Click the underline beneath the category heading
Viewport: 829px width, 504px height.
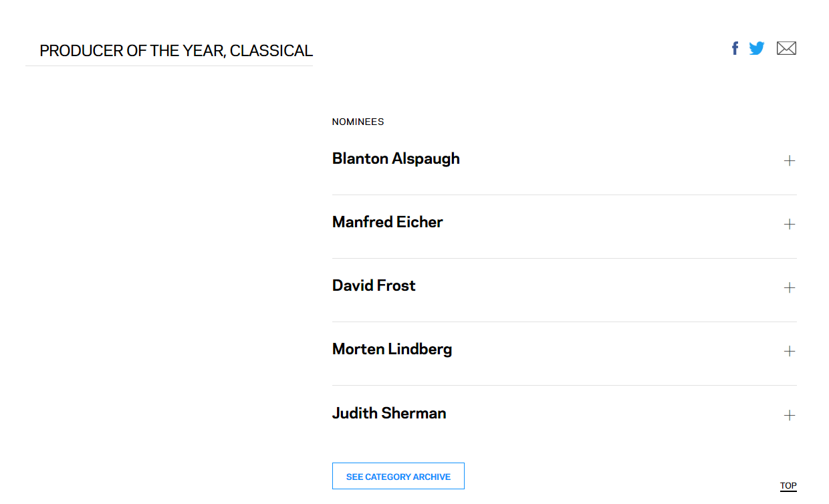169,66
